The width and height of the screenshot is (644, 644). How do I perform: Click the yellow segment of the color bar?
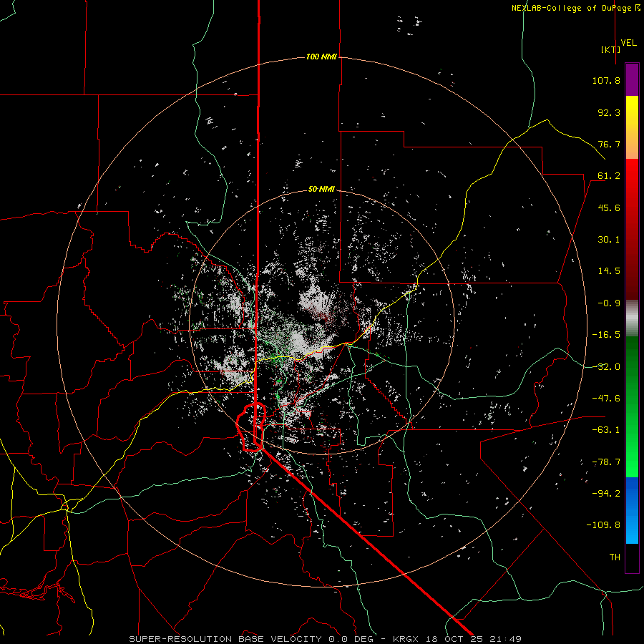pos(632,112)
